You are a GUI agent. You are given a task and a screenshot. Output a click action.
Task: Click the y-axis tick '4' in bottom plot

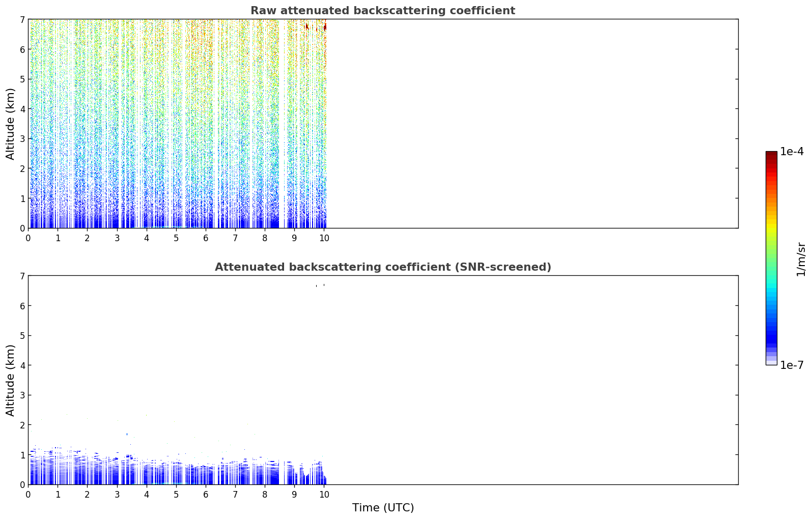[x=22, y=365]
